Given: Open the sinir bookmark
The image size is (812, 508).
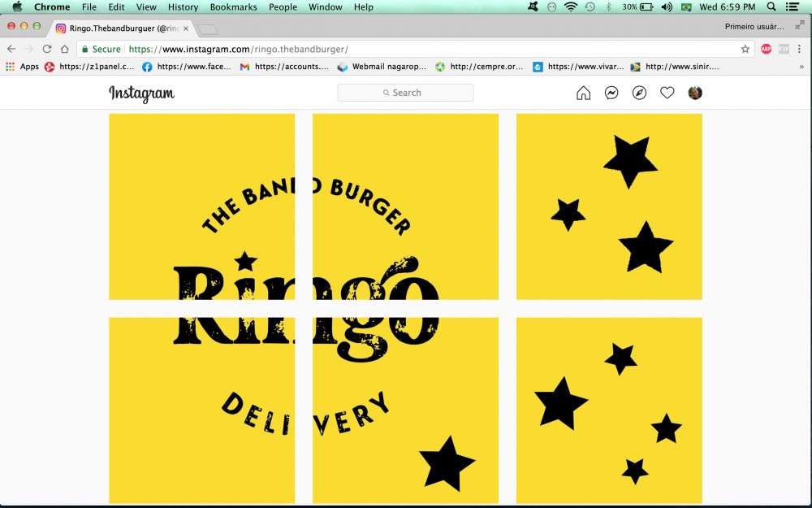Looking at the screenshot, I should [x=675, y=67].
